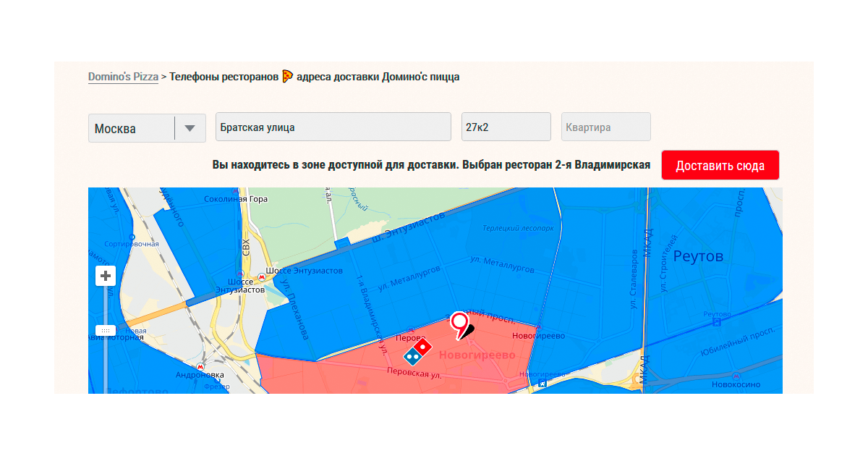Focus the Квартира apartment field

tap(606, 127)
